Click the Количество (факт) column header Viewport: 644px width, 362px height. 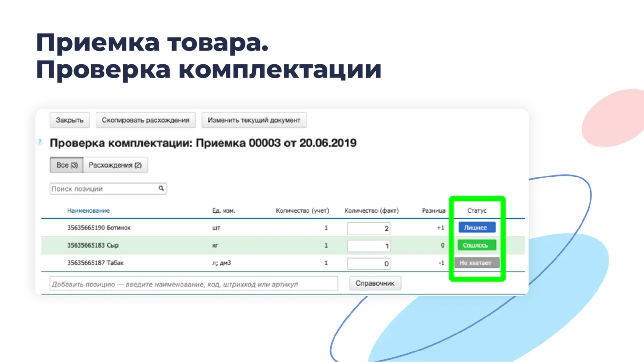point(372,211)
